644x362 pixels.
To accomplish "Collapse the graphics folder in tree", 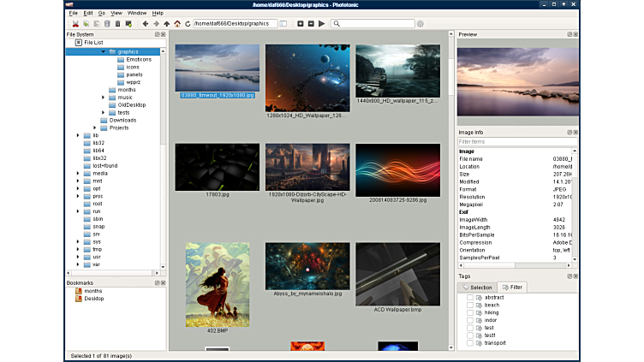I will point(103,51).
